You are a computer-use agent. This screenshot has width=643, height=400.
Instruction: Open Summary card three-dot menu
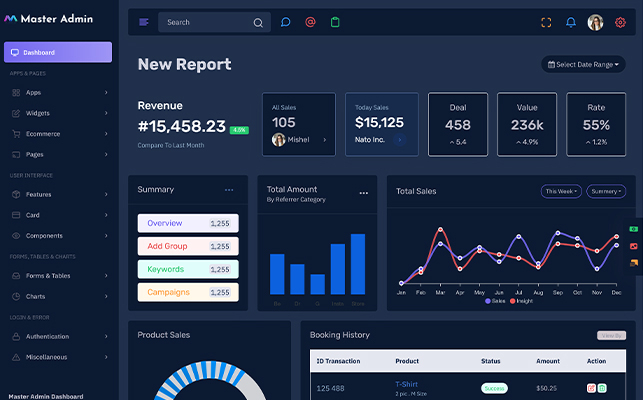tap(229, 190)
